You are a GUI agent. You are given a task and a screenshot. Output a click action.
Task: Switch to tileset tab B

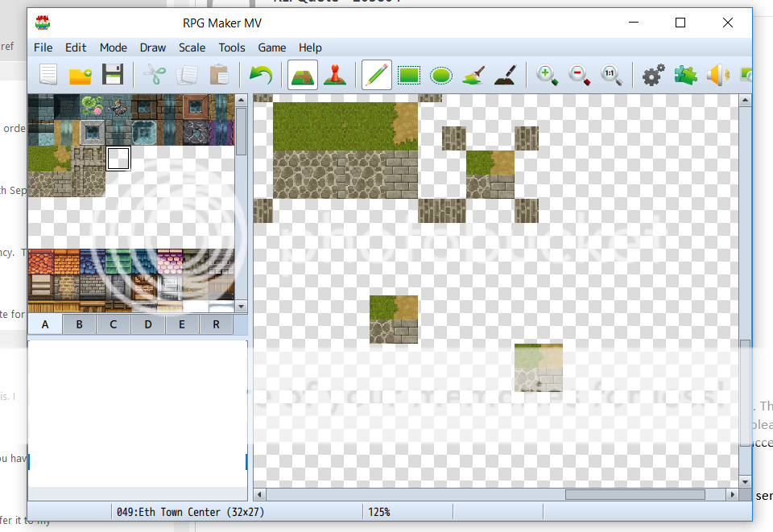pyautogui.click(x=79, y=324)
